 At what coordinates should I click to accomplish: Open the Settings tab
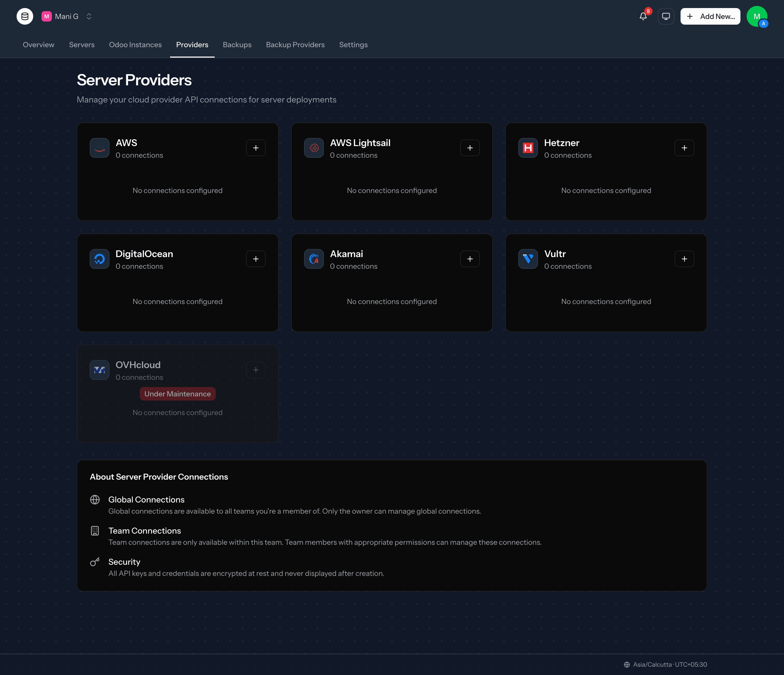pyautogui.click(x=353, y=45)
